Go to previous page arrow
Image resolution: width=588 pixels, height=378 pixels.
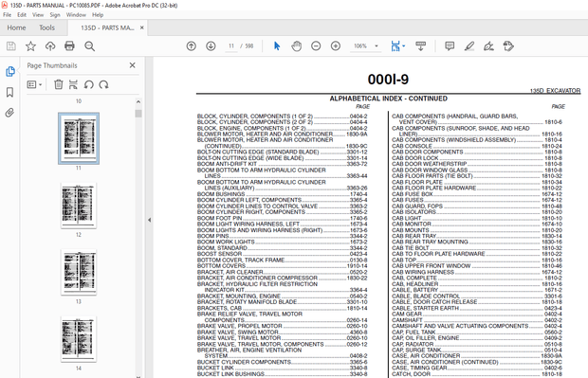coord(192,46)
